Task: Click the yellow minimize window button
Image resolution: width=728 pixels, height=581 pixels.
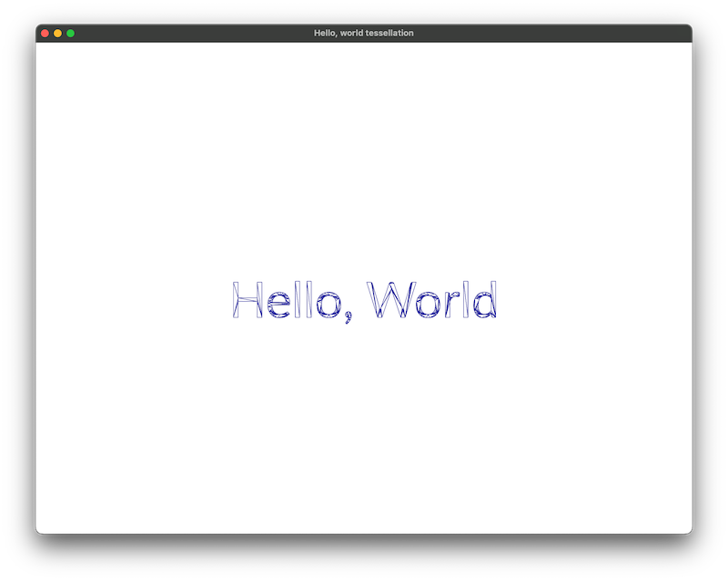Action: [x=57, y=33]
